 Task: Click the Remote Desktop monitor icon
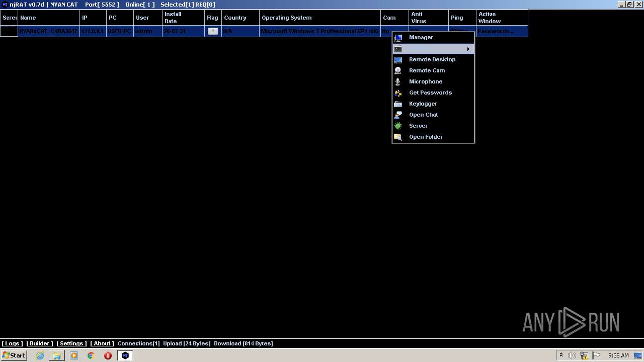pos(398,59)
